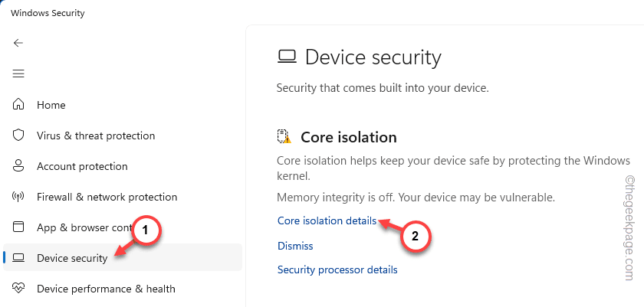This screenshot has width=644, height=307.
Task: Open Security processor details link
Action: coord(337,269)
